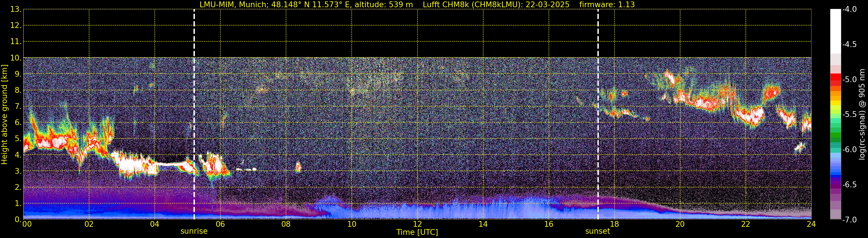The height and width of the screenshot is (238, 868).
Task: Click the 'sunset' label below the axis
Action: (x=597, y=231)
